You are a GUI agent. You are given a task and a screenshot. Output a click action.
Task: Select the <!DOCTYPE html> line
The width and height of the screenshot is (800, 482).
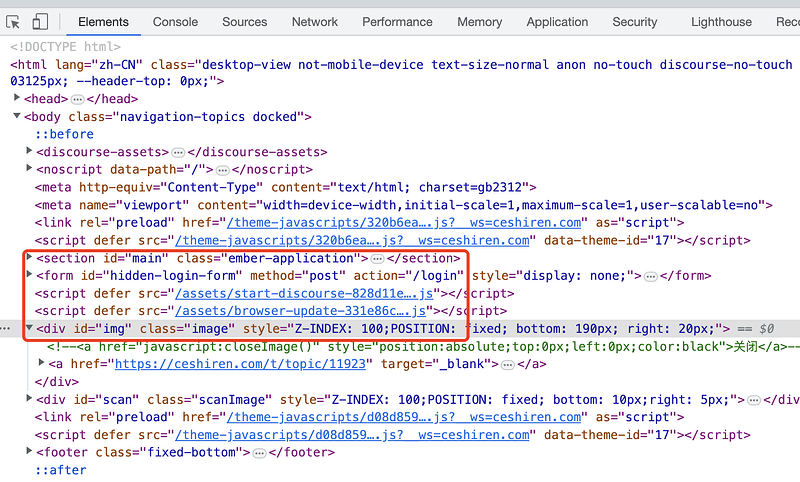coord(65,47)
